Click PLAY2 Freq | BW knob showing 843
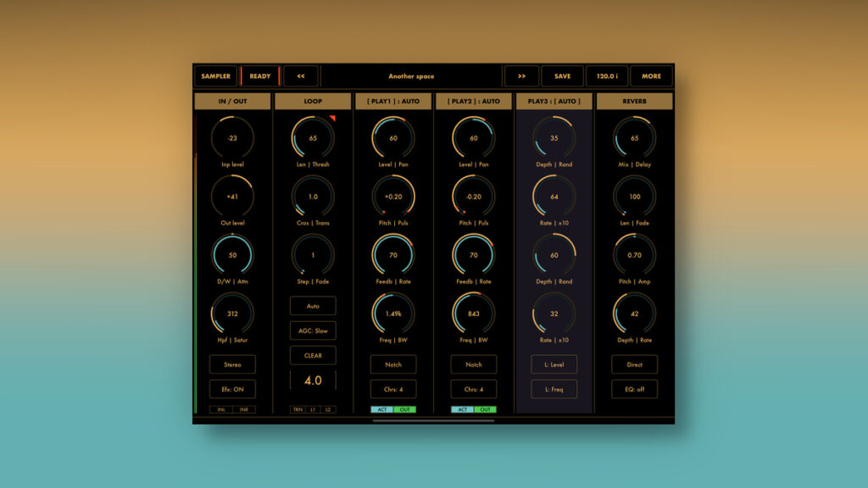The height and width of the screenshot is (488, 868). coord(474,313)
